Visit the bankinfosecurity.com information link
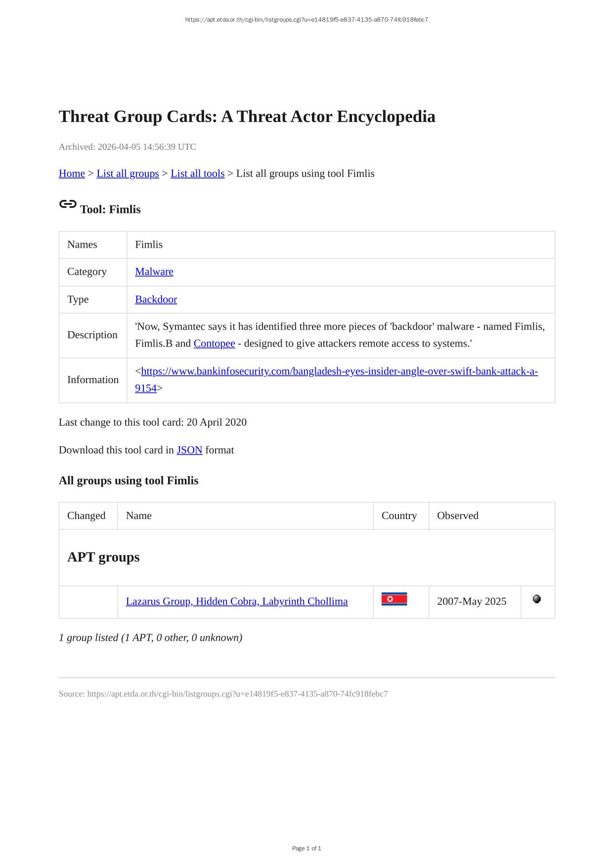The height and width of the screenshot is (868, 614). [339, 371]
